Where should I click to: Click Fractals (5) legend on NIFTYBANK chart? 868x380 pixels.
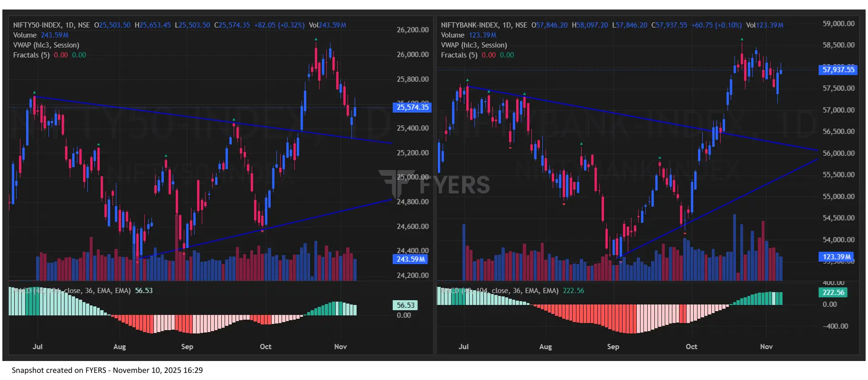(459, 55)
